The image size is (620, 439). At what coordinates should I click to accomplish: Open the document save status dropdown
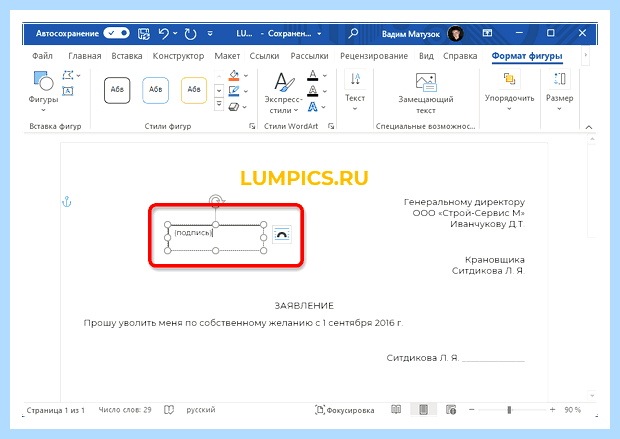[319, 34]
